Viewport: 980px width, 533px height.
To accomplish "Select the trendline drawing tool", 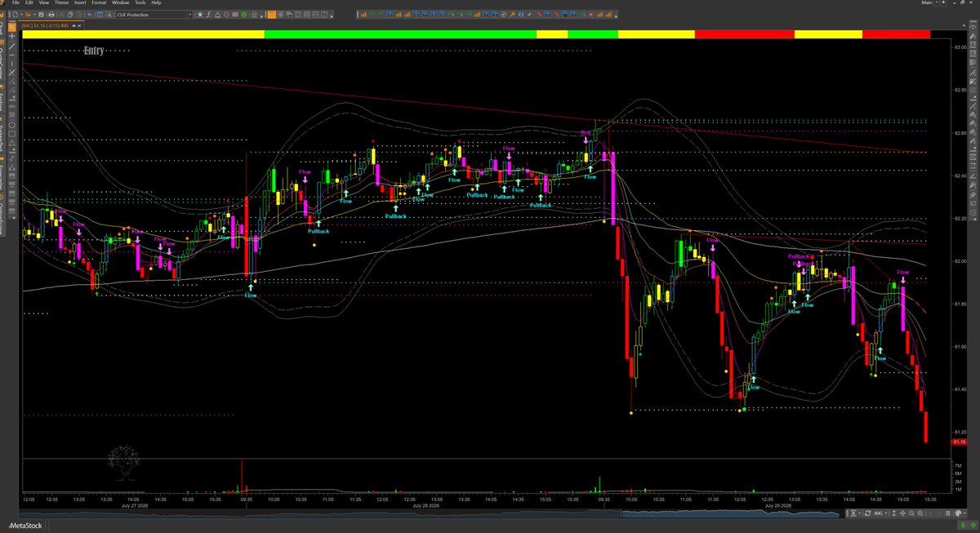I will (x=11, y=47).
